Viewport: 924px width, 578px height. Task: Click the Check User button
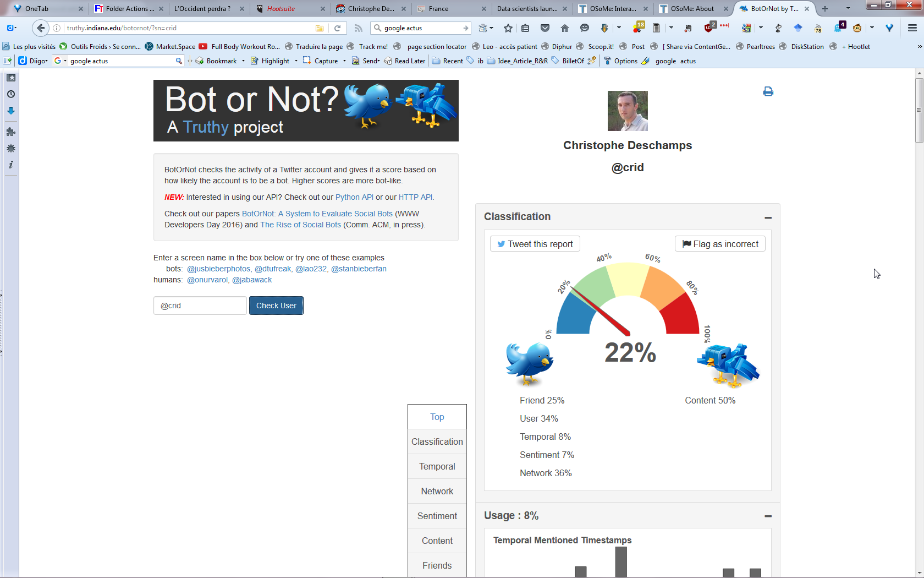[x=276, y=306]
